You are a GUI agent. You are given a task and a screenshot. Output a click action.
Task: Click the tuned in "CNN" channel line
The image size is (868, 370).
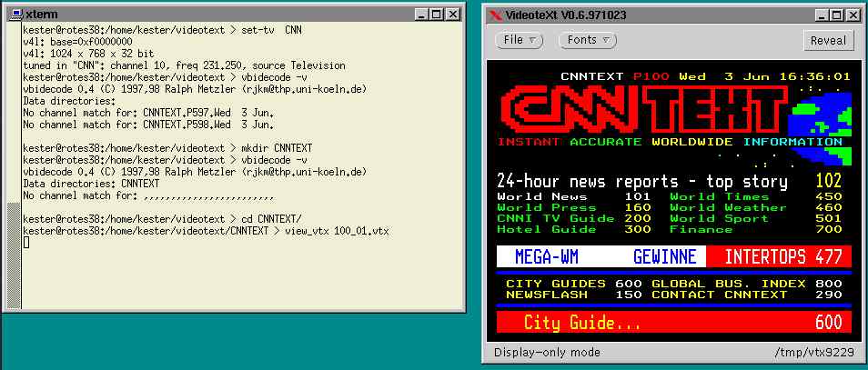[x=185, y=65]
